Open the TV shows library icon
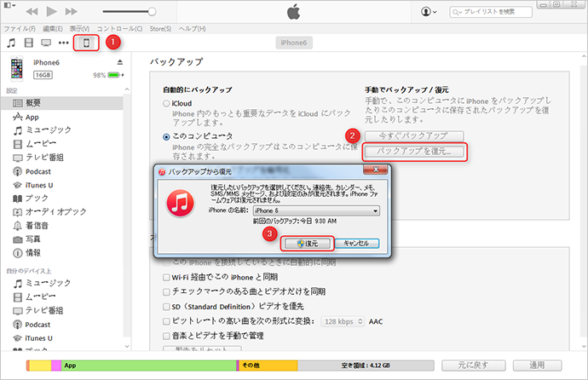The width and height of the screenshot is (588, 380). (46, 43)
